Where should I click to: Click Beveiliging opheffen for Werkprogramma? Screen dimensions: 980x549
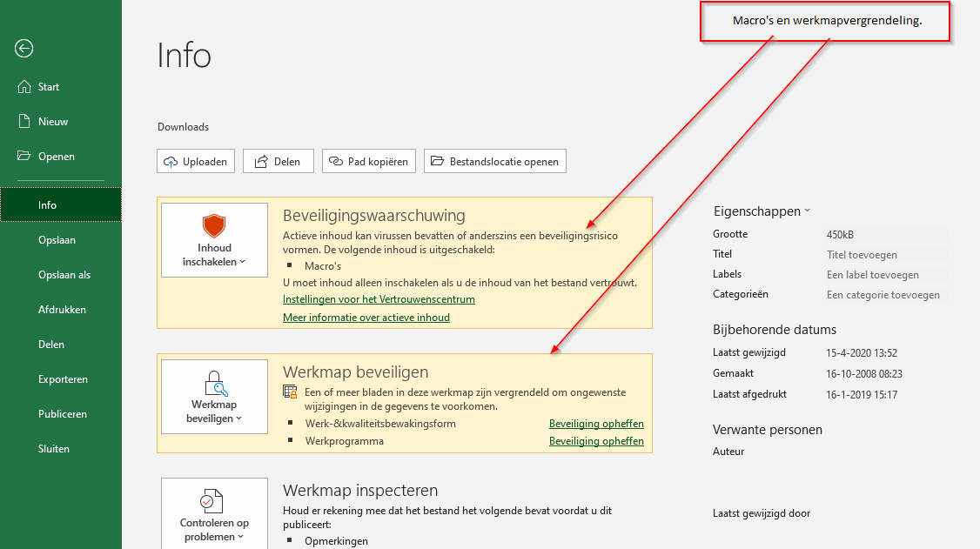596,441
